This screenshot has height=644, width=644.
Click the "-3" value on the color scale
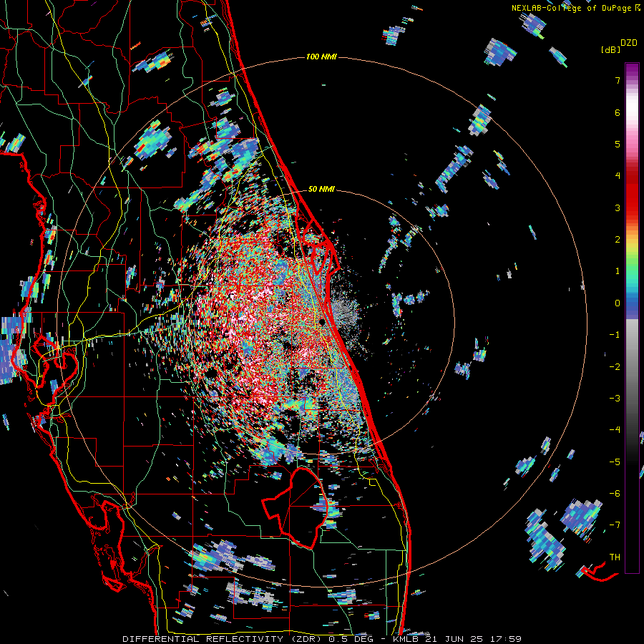pyautogui.click(x=615, y=399)
